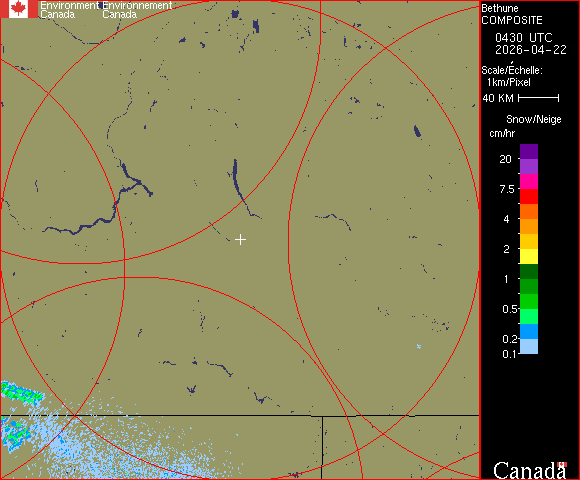Click the yellow 2 cm/hr legend swatch
The image size is (580, 480).
click(x=529, y=256)
